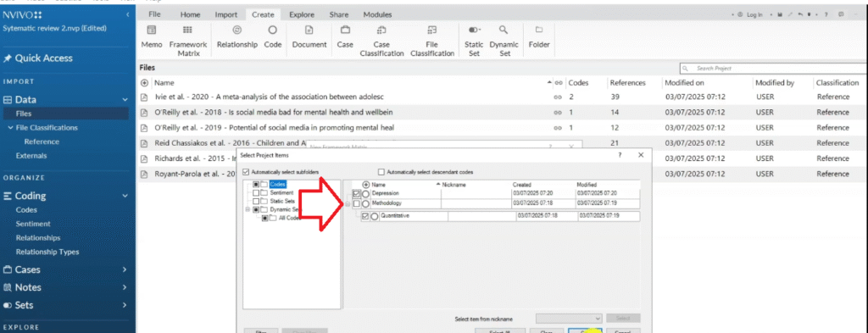Switch to the Home tab
This screenshot has height=333, width=868.
191,15
